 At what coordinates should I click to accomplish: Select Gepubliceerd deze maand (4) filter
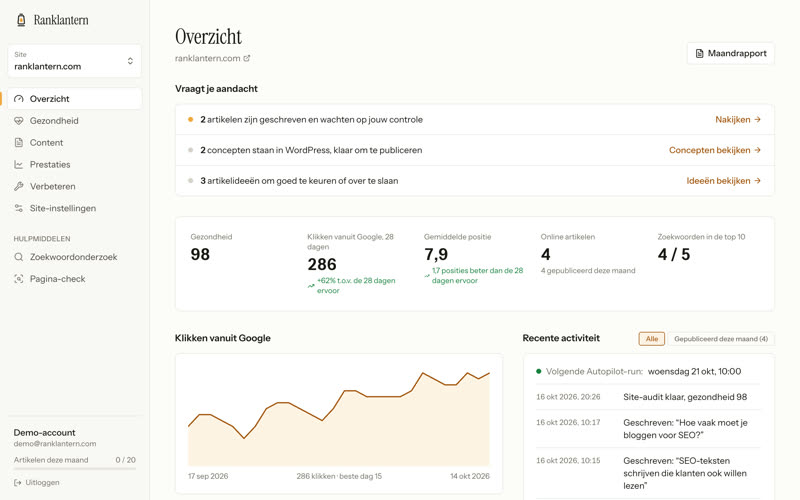720,339
